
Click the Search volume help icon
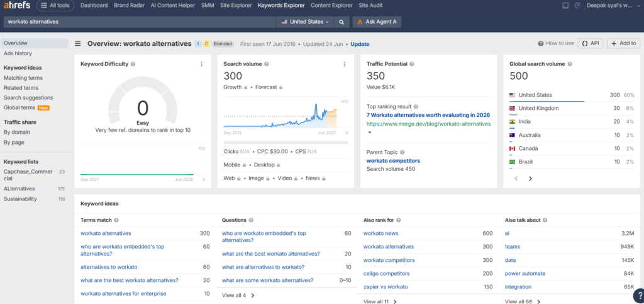click(x=267, y=64)
